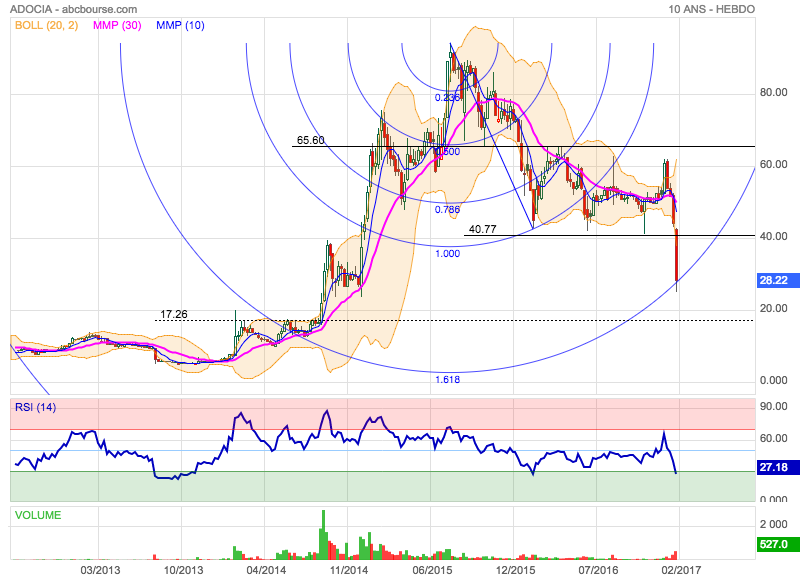
Task: Click the 20.00 price axis label
Action: point(773,308)
